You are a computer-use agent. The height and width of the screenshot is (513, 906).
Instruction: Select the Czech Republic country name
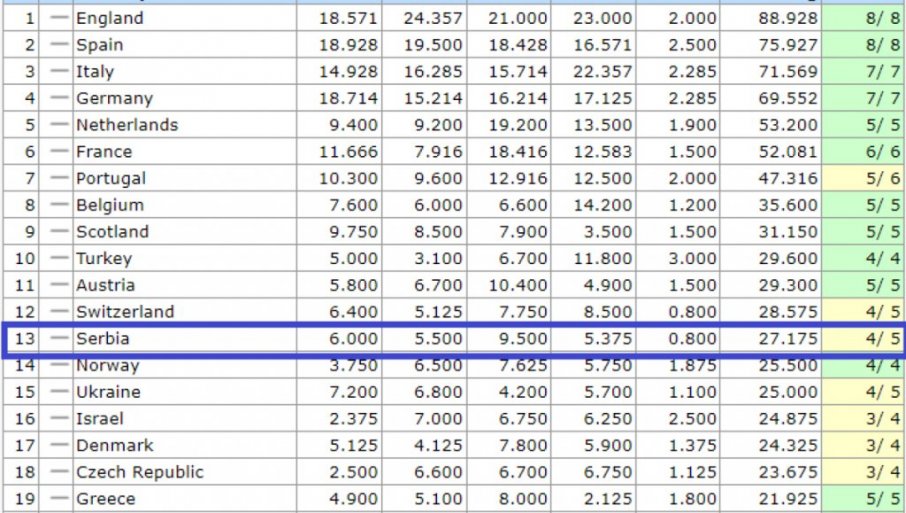[x=139, y=472]
